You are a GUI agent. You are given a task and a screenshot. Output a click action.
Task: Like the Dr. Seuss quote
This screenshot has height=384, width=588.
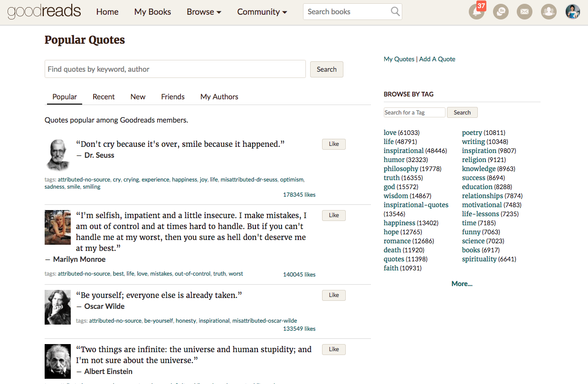click(333, 144)
